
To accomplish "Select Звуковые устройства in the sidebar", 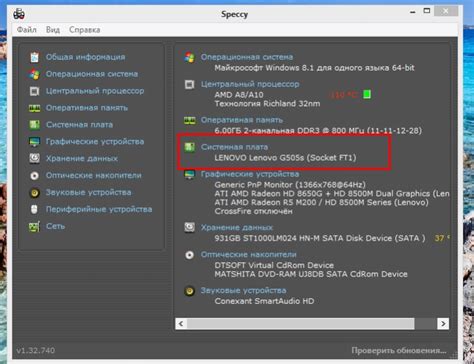I will point(88,192).
